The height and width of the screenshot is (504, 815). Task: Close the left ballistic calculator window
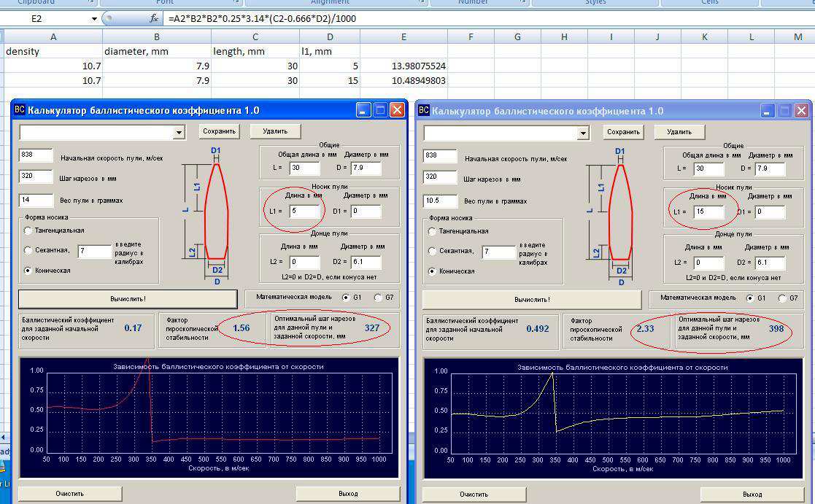click(397, 110)
